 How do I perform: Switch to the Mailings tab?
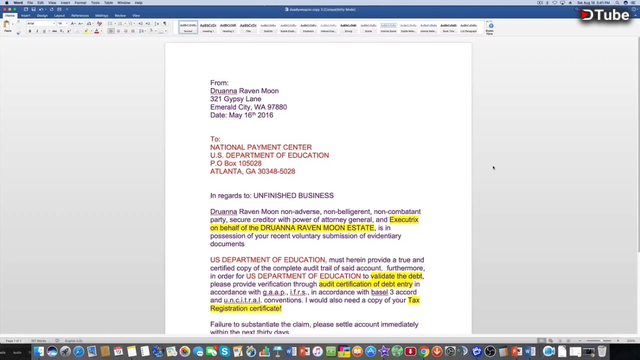pyautogui.click(x=102, y=16)
